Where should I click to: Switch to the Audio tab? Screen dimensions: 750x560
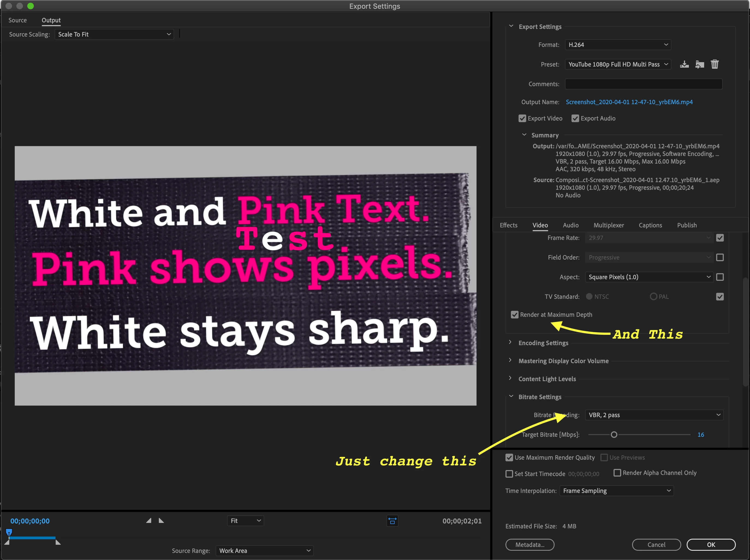[570, 225]
